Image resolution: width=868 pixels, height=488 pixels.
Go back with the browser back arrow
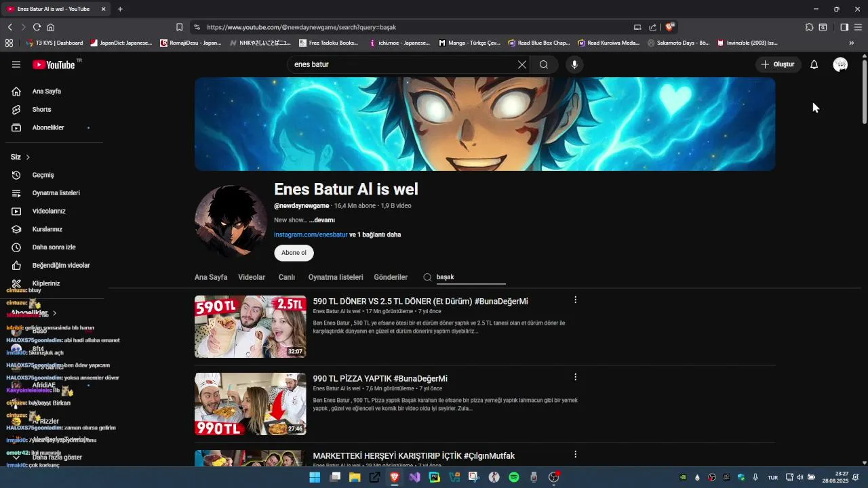(x=10, y=27)
